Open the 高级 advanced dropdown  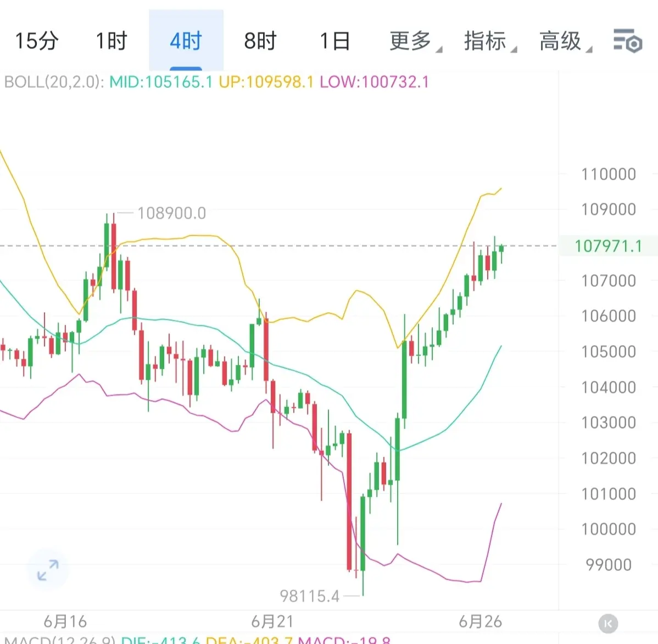565,41
